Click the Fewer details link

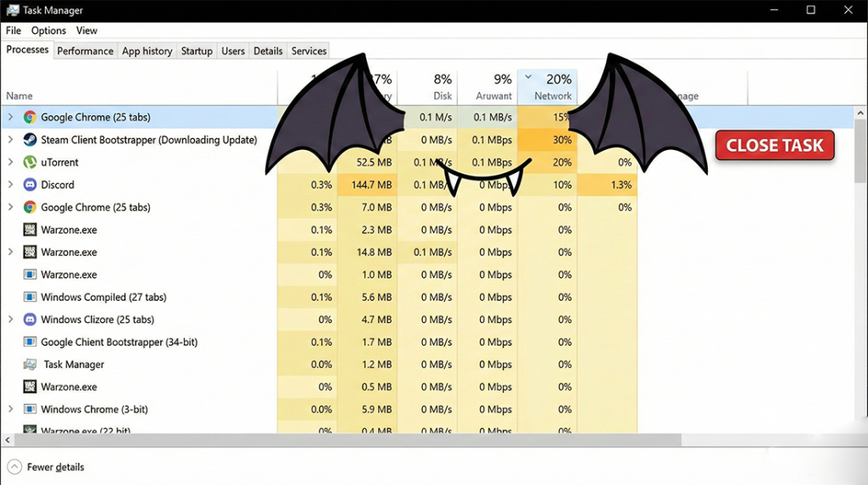pos(55,467)
